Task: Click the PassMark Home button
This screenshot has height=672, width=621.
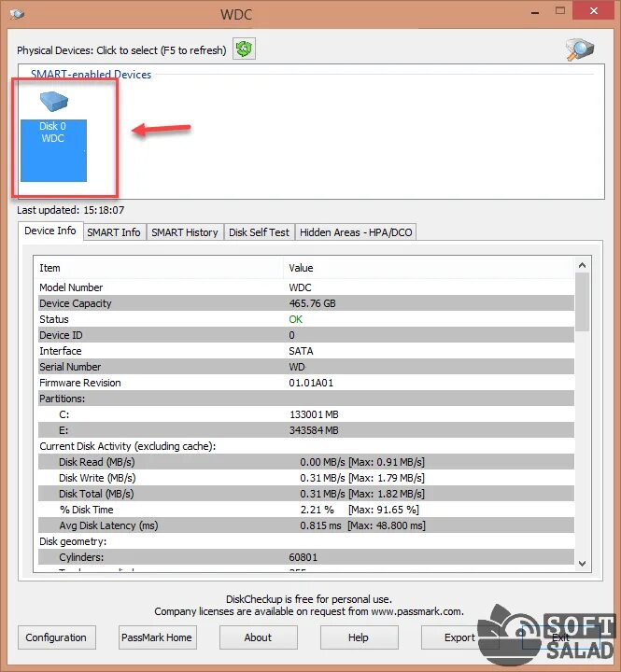Action: coord(157,637)
